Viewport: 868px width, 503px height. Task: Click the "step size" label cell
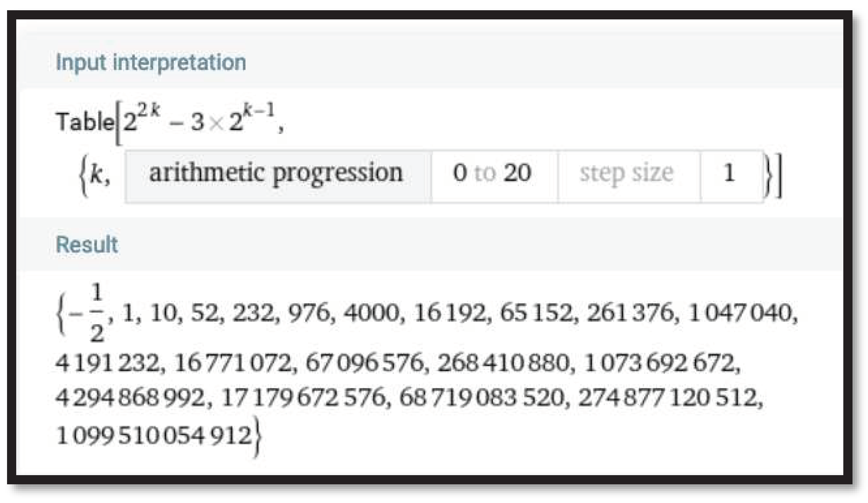tap(626, 173)
